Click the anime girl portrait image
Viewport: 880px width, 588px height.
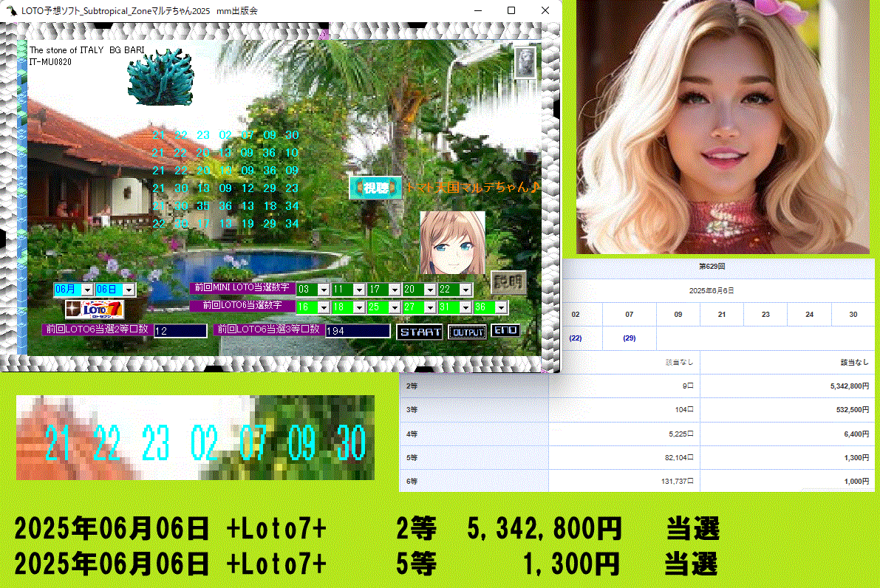click(x=452, y=242)
